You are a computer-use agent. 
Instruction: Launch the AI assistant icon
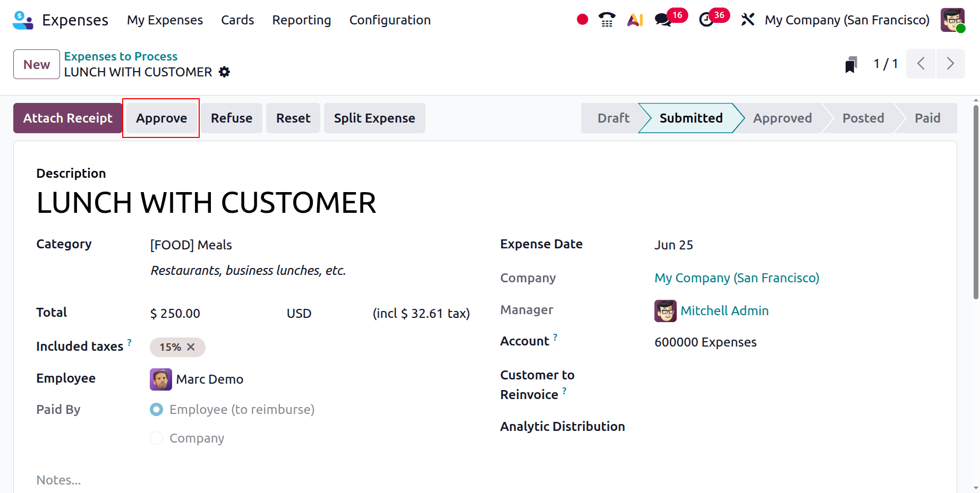635,20
